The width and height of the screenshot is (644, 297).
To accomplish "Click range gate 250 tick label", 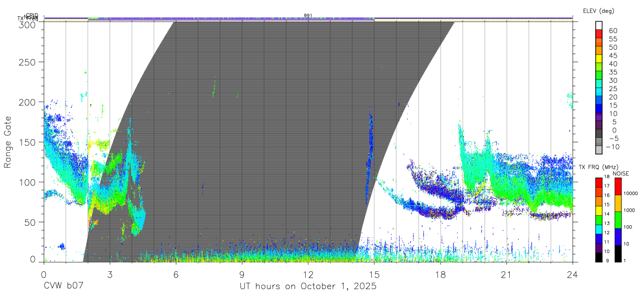I will (x=27, y=62).
